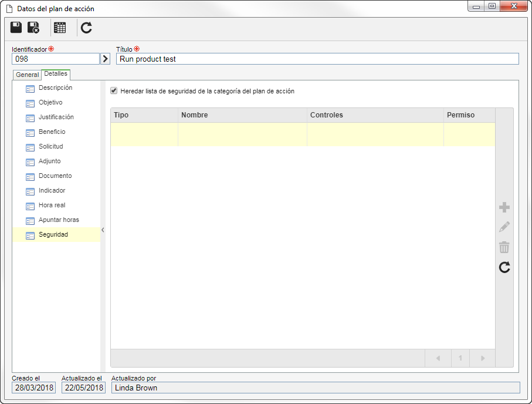Sort by the Nombre column header

242,115
